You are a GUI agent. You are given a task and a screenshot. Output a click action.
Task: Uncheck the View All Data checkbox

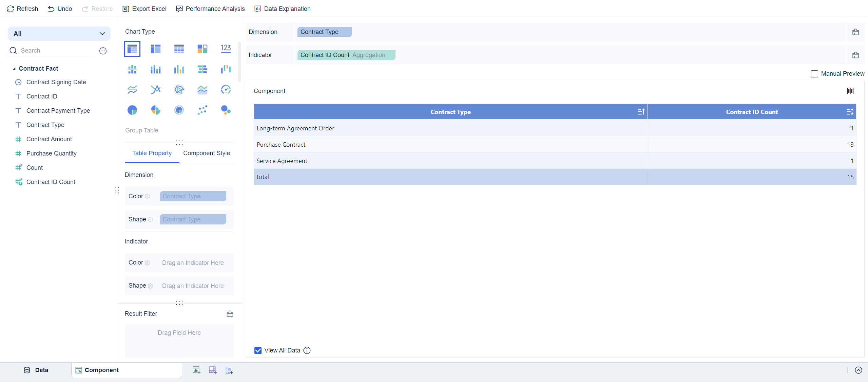[x=258, y=350]
